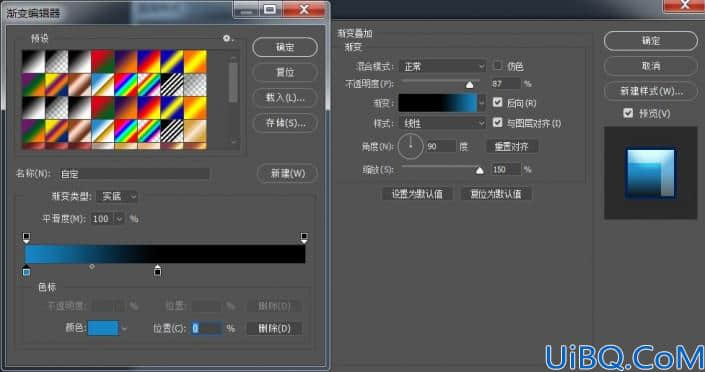Uncheck the 反向(R) reverse checkbox
Screen dimensions: 705x372
497,103
